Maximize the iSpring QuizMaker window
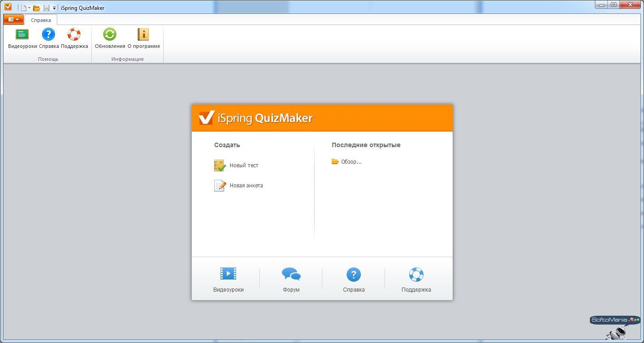Screen dimensions: 644x343 coord(614,5)
